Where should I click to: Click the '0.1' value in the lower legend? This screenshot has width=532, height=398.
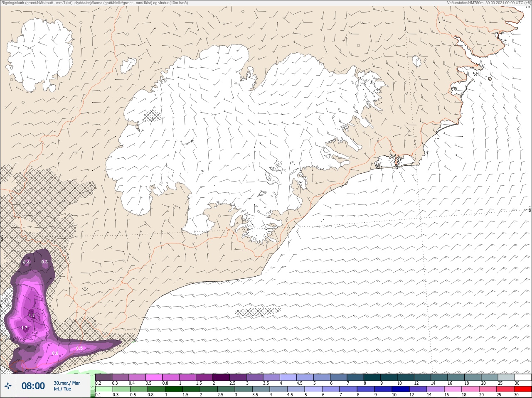(x=98, y=395)
